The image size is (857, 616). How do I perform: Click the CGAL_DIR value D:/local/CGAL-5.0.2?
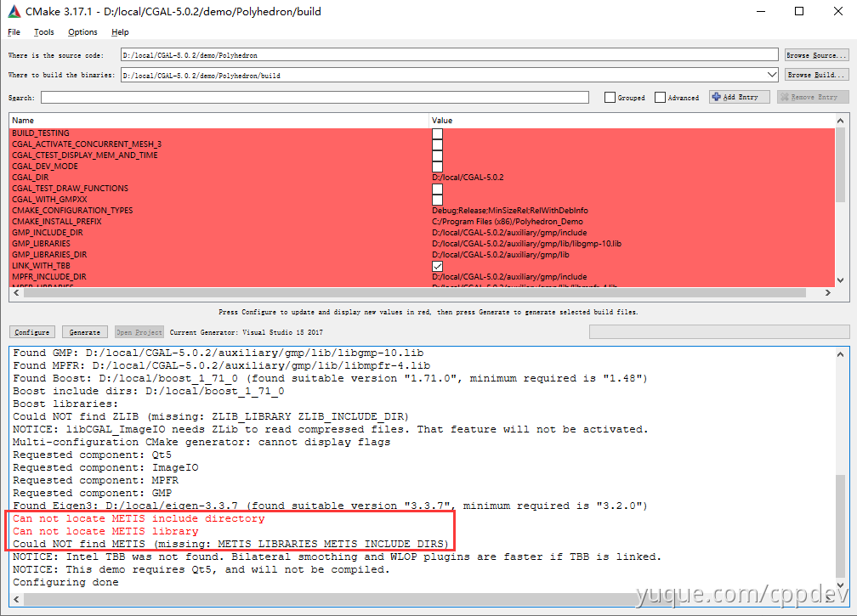click(x=468, y=178)
